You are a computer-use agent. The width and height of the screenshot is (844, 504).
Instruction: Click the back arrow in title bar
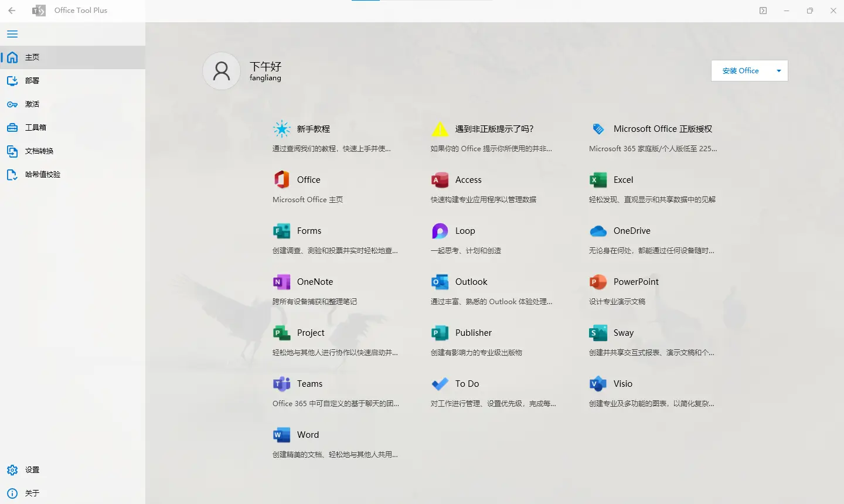[12, 11]
